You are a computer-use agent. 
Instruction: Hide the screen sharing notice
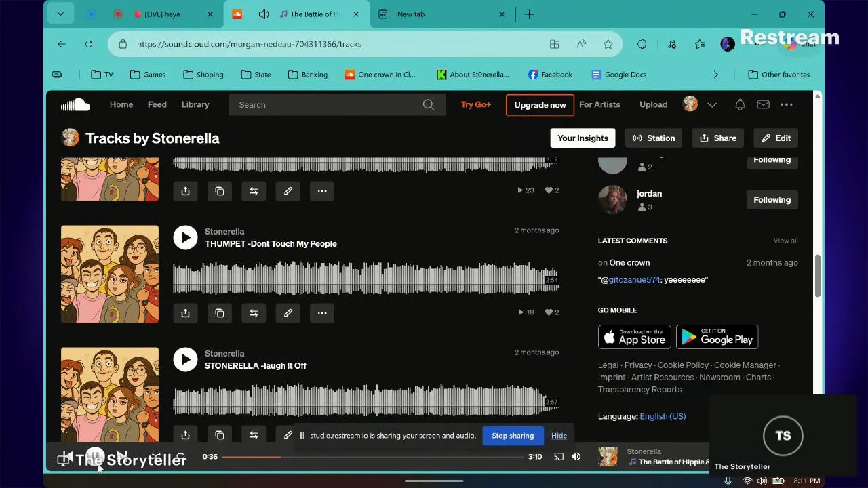point(559,436)
